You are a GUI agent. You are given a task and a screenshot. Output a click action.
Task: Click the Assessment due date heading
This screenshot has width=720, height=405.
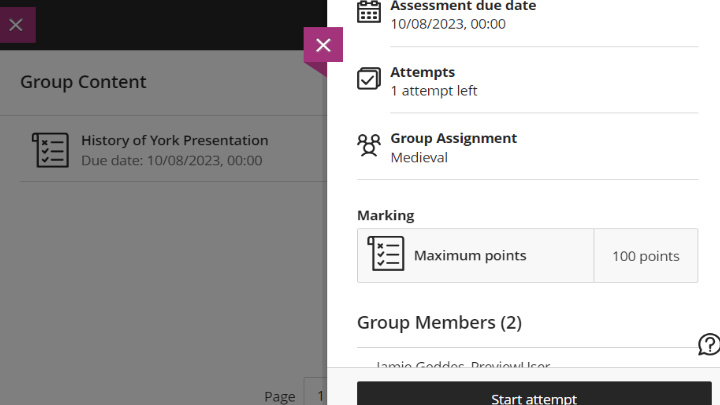coord(463,6)
